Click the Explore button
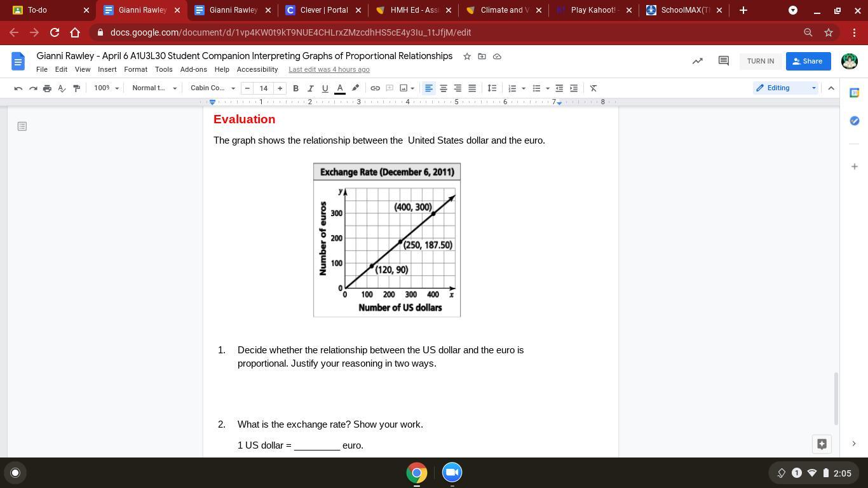Screen dimensions: 868x488 [822, 444]
